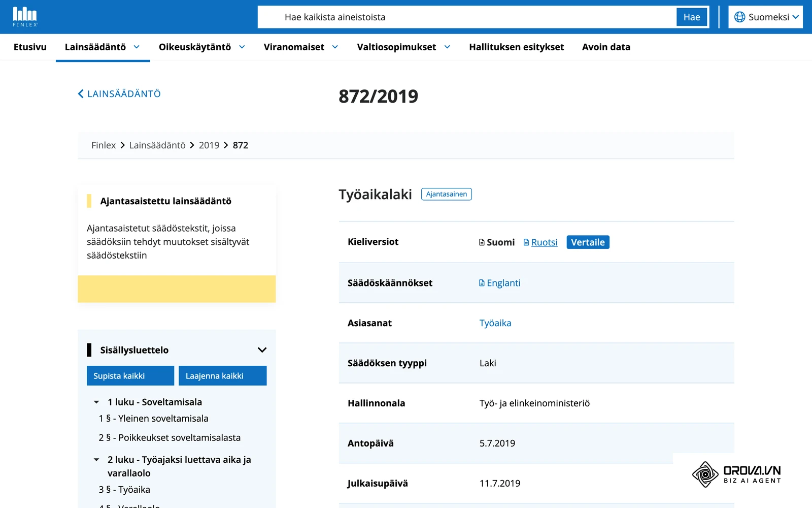The height and width of the screenshot is (508, 812).
Task: Open 3 § - Työaika entry
Action: click(x=124, y=490)
